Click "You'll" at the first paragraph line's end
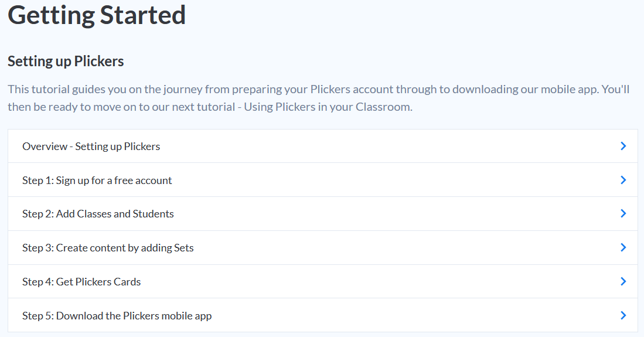 pos(616,90)
